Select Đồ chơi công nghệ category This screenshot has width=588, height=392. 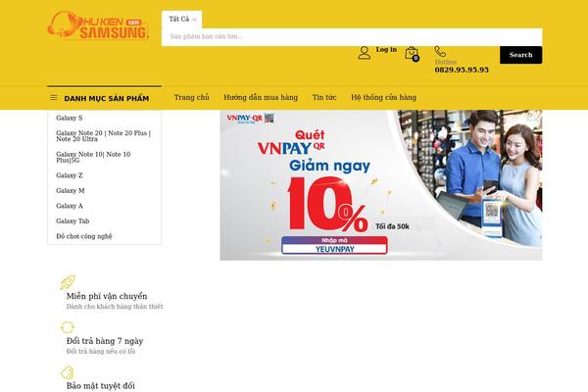tap(84, 236)
